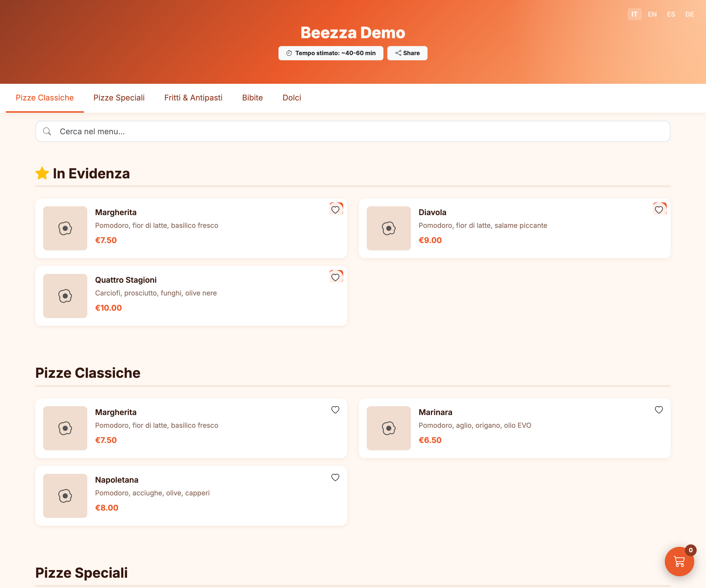Unfavorite the Quattro Stagioni pizza
Screen dimensions: 706x588
(x=336, y=277)
